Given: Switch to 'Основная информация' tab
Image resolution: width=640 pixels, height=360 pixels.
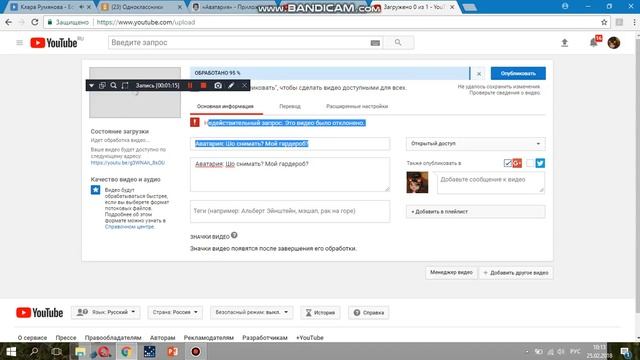Looking at the screenshot, I should click(x=225, y=107).
